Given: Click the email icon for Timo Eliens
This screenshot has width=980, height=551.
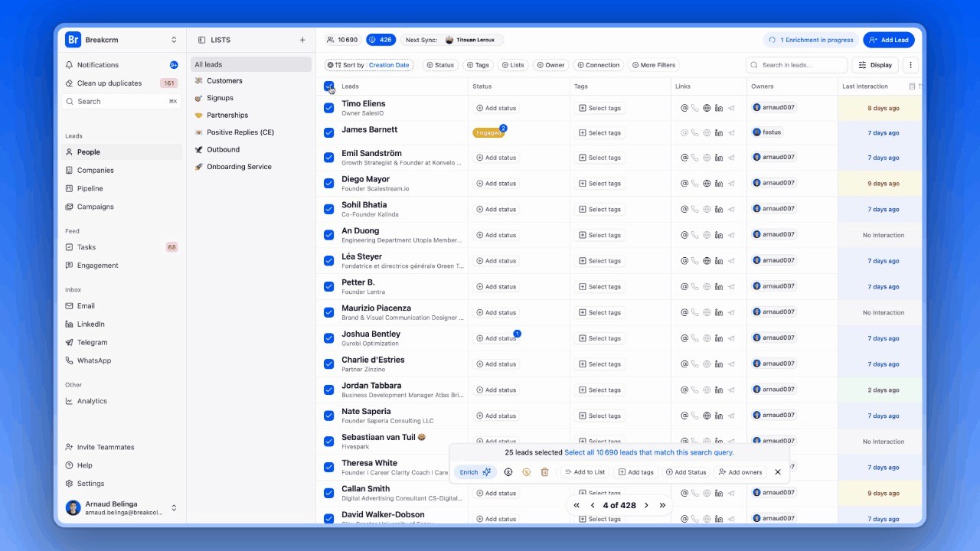Looking at the screenshot, I should click(684, 108).
